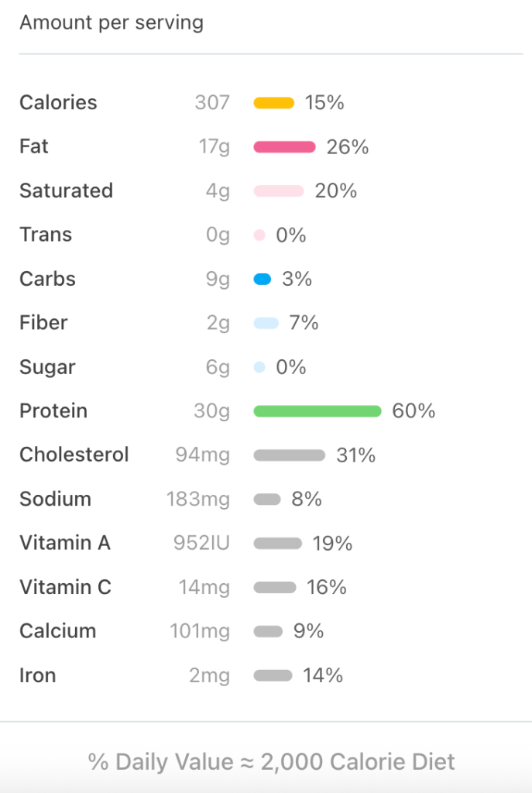Click the Iron row label
This screenshot has width=532, height=793.
(37, 675)
